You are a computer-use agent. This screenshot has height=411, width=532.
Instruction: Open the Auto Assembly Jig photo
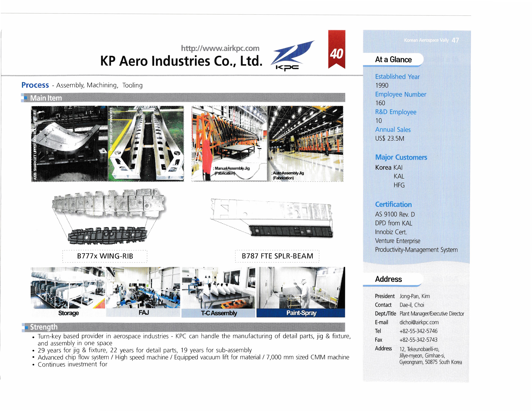pos(305,143)
